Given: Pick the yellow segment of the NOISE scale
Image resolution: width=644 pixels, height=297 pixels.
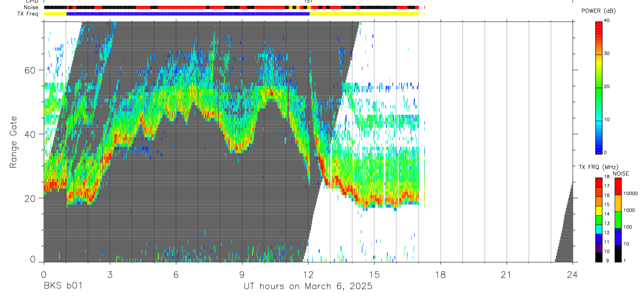Looking at the screenshot, I should pos(618,203).
